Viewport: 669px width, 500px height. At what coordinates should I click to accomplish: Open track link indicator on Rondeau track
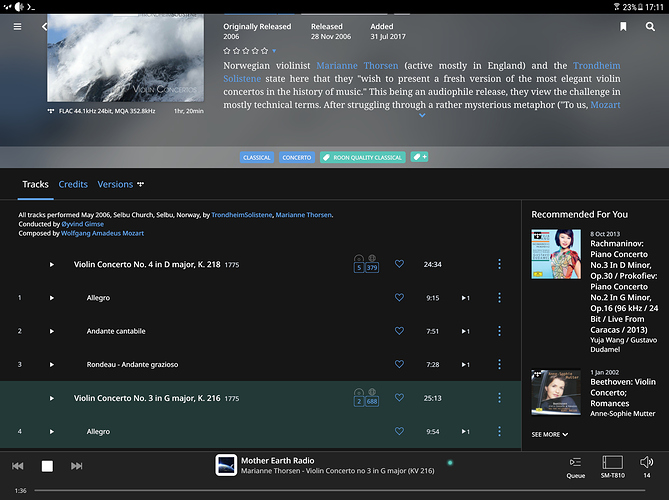click(x=465, y=365)
